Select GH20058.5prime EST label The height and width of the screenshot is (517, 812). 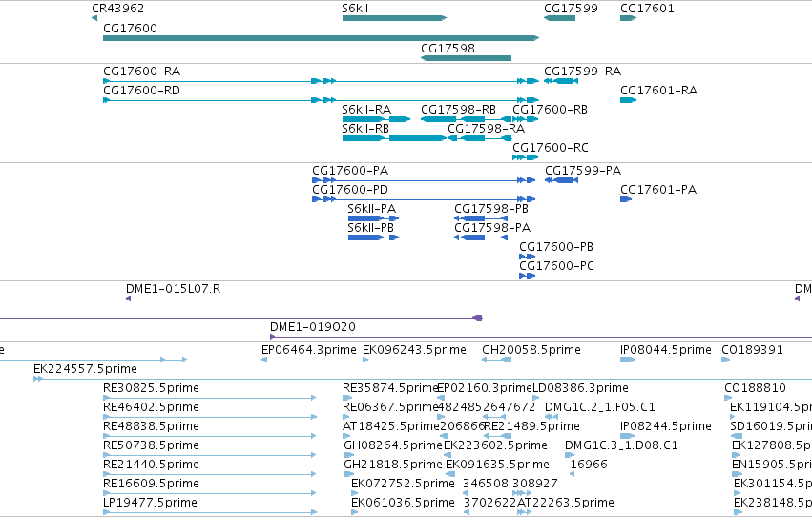(x=531, y=350)
